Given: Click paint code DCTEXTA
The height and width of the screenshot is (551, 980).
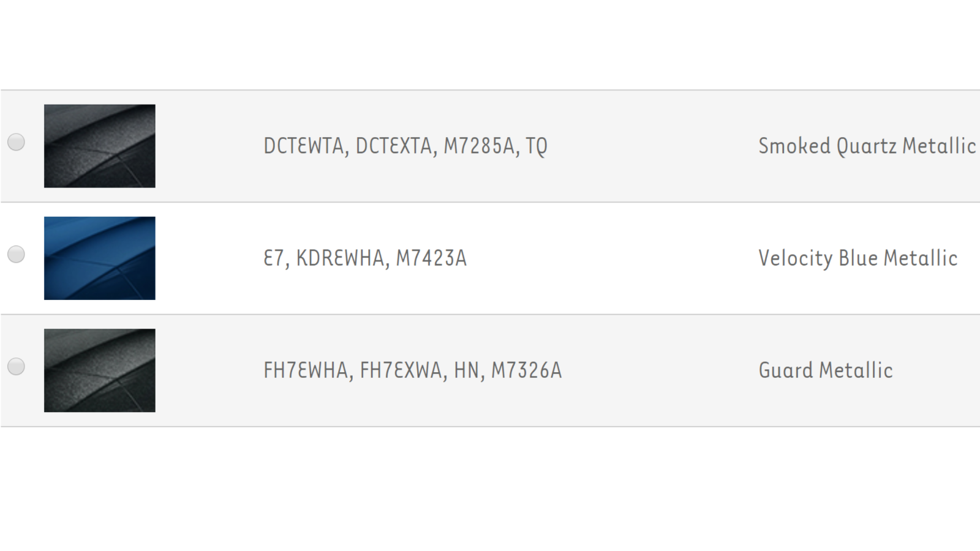Looking at the screenshot, I should tap(394, 146).
